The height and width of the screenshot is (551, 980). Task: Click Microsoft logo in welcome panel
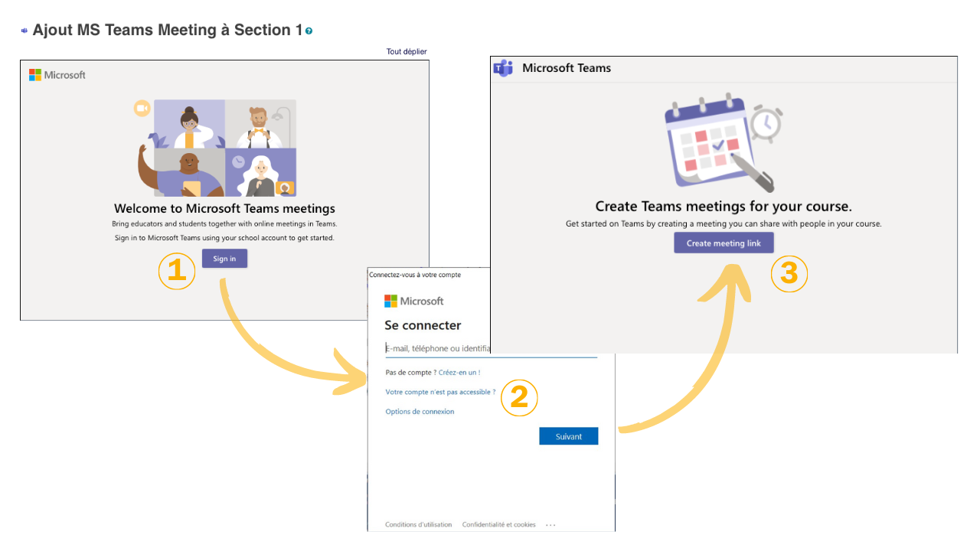tap(57, 75)
